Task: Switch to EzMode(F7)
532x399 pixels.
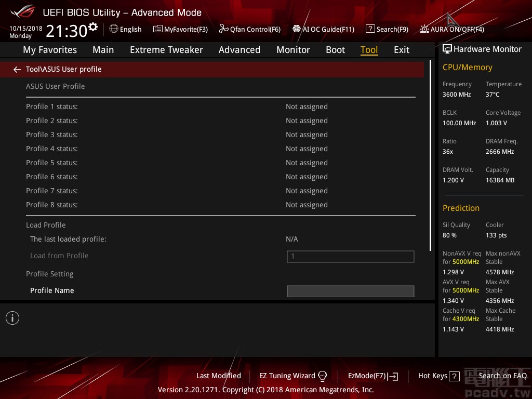Action: click(x=373, y=376)
